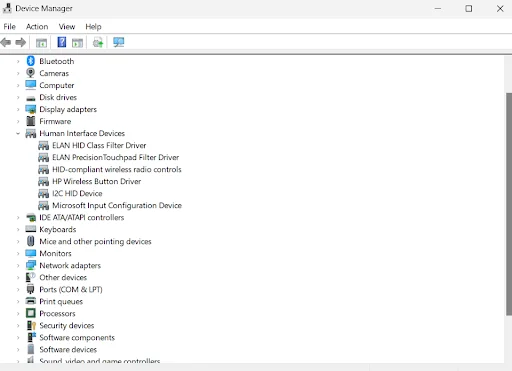
Task: Click the vertical scrollbar thumb
Action: click(x=509, y=204)
